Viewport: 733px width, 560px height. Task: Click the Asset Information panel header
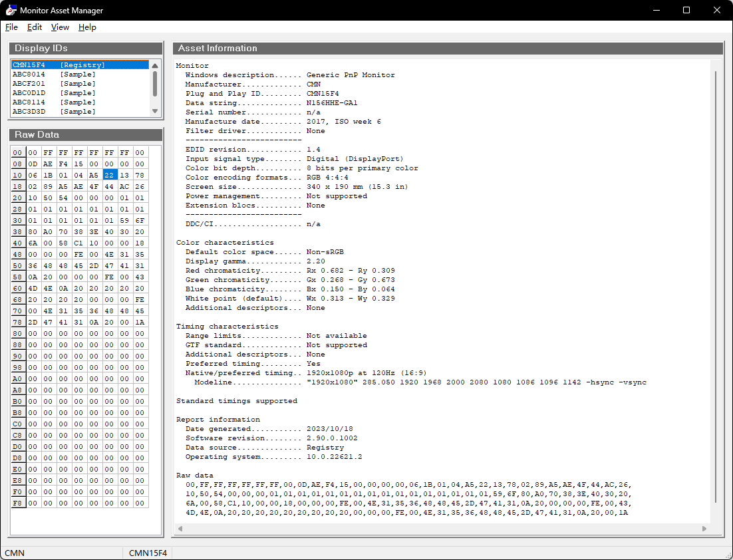tap(448, 48)
